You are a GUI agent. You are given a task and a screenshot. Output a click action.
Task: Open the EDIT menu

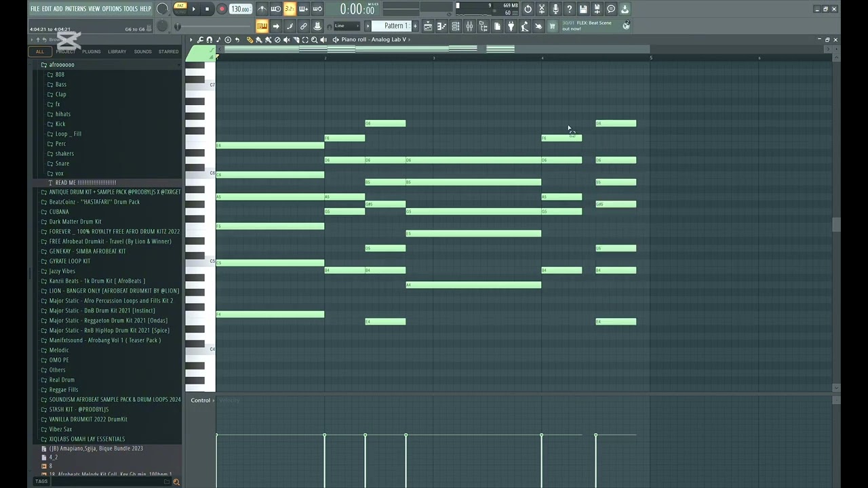[x=47, y=9]
